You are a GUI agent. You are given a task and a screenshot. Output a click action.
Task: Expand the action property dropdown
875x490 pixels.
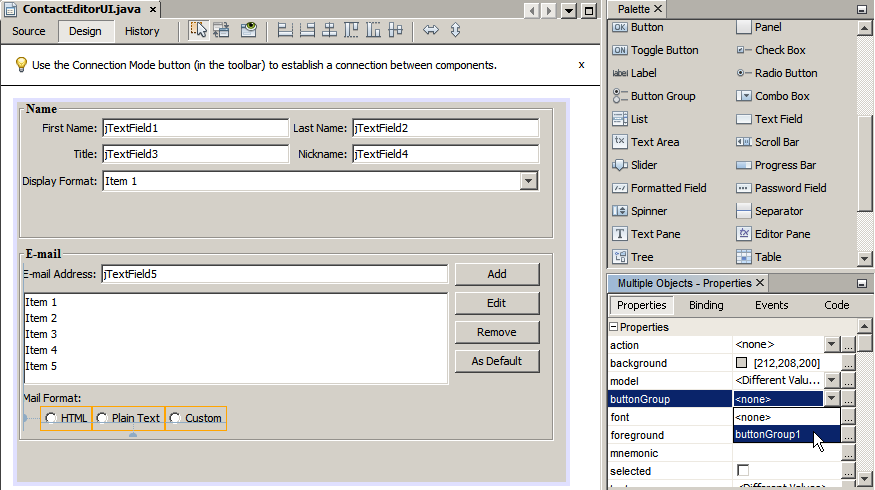click(x=830, y=345)
